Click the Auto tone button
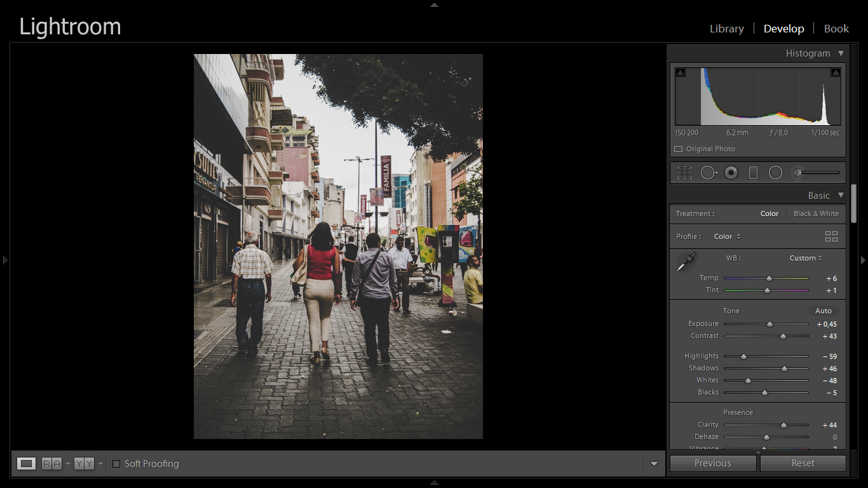The width and height of the screenshot is (868, 488). 824,311
